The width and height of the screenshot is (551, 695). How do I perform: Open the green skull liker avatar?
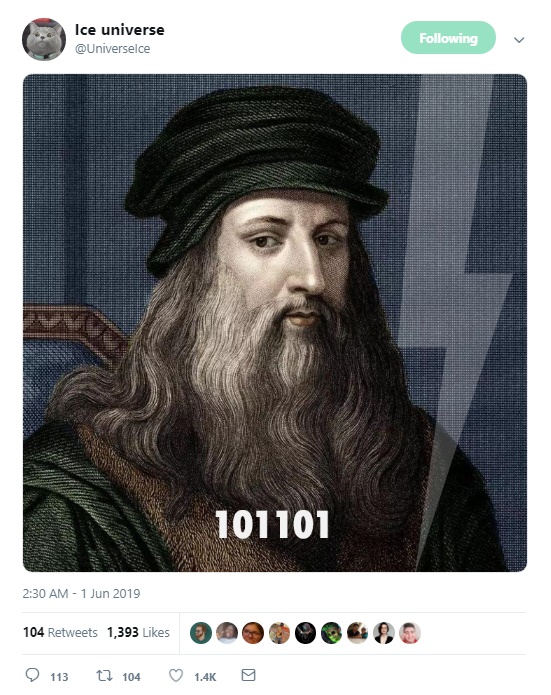(331, 633)
